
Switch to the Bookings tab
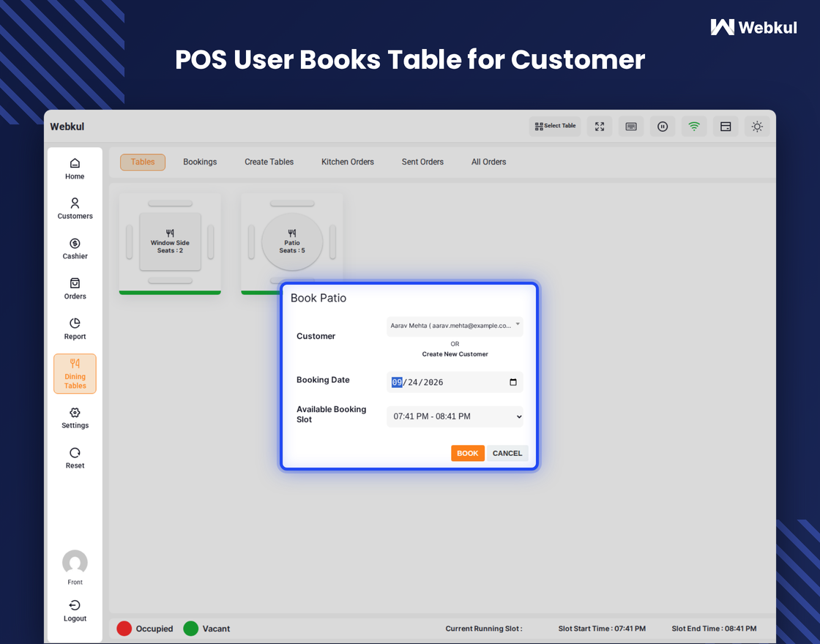200,162
